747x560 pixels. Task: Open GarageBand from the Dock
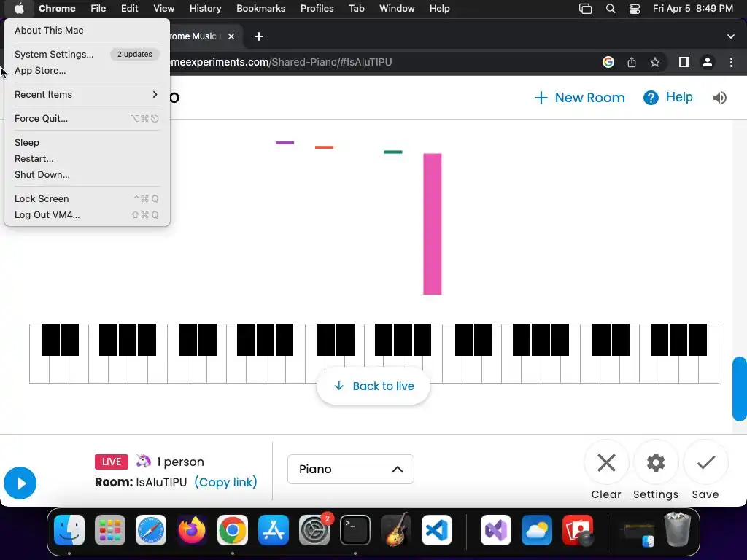(x=396, y=530)
